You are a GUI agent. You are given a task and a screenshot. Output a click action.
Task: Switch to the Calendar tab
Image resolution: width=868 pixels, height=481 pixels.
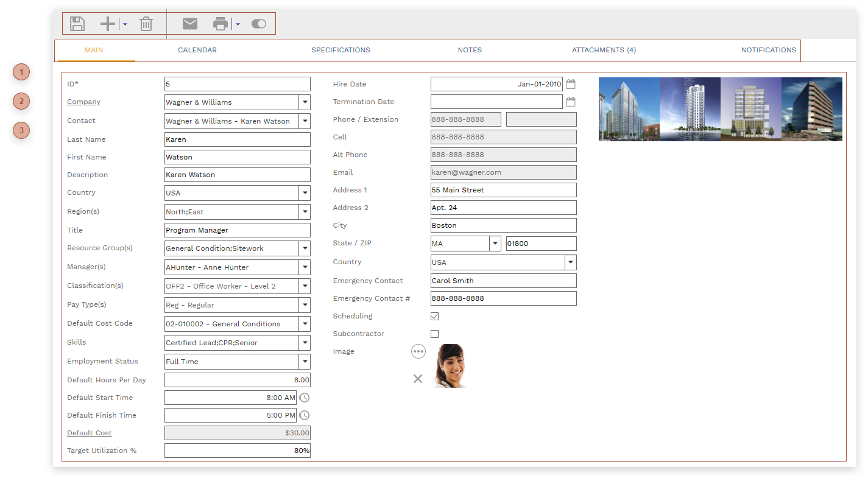click(197, 50)
